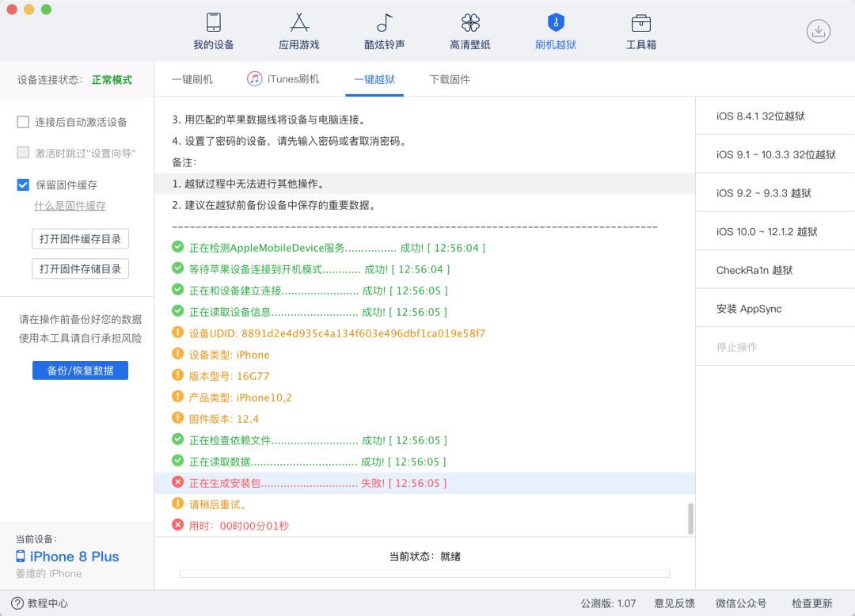Select 一键越狱 tab

(x=374, y=80)
